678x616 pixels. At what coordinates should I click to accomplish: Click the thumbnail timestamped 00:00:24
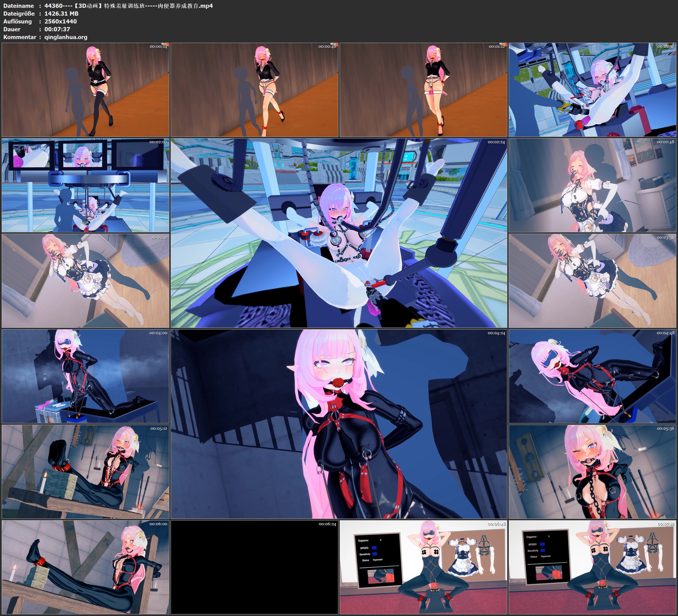[x=85, y=89]
